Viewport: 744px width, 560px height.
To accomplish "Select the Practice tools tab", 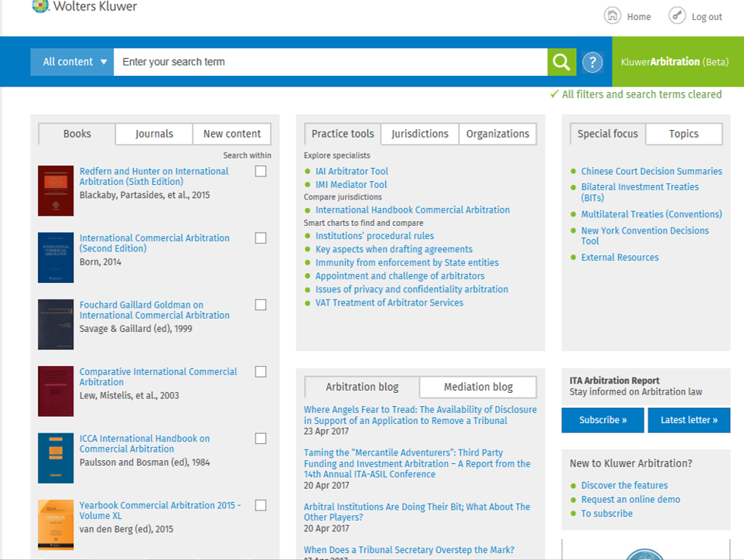I will click(x=343, y=134).
